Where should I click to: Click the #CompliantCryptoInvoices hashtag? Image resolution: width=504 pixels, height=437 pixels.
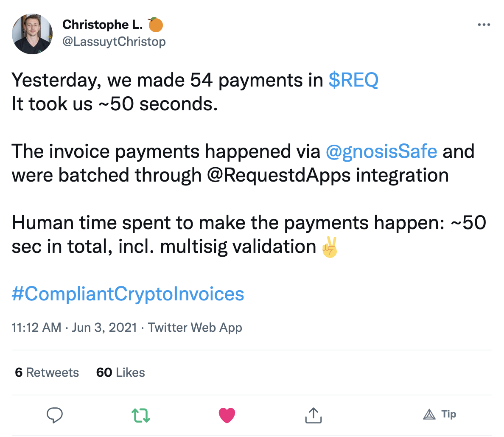[128, 294]
